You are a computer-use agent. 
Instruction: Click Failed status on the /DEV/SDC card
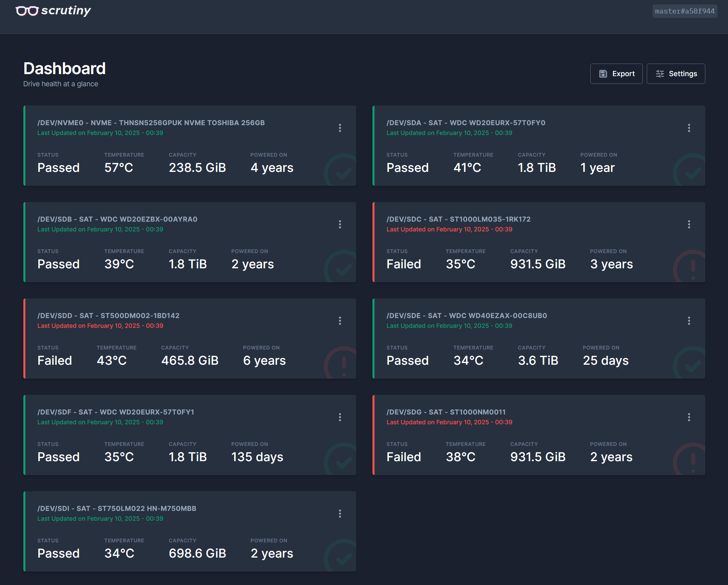(x=404, y=264)
